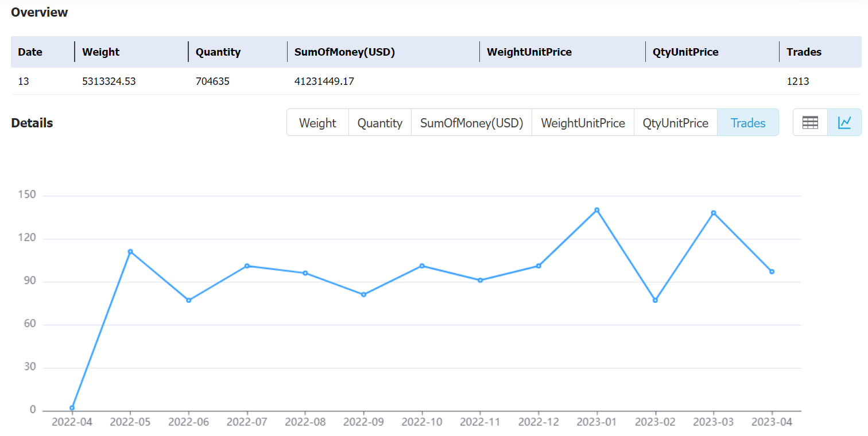Switch to line chart view icon
Screen dimensions: 868x436
(844, 122)
